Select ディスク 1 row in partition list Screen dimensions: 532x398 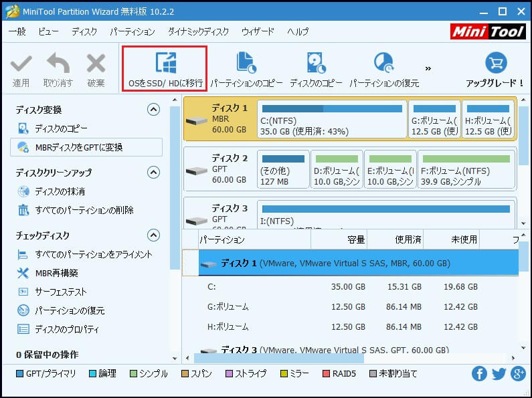pos(359,263)
